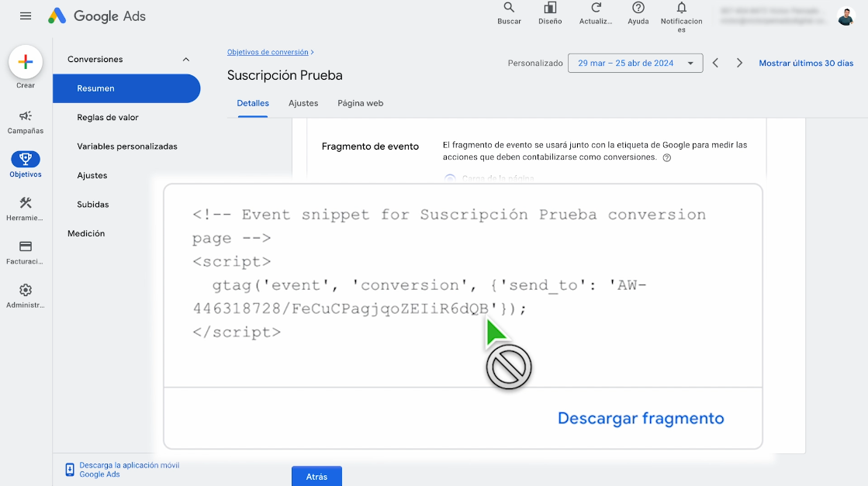Open Facturación billing section
This screenshot has height=486, width=868.
click(26, 253)
